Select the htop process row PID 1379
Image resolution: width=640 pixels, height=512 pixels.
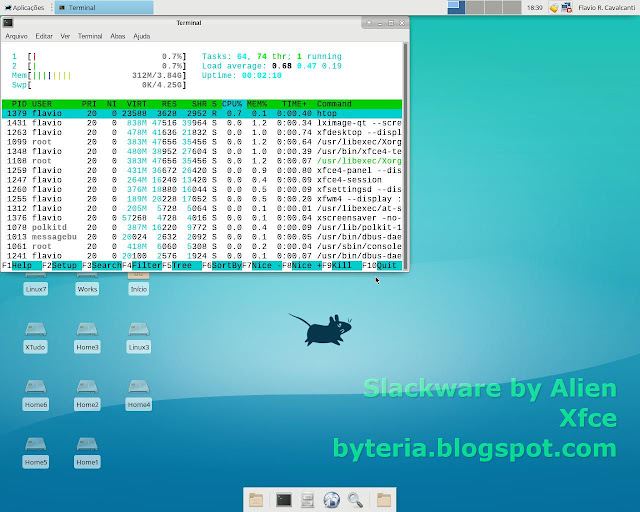click(202, 113)
